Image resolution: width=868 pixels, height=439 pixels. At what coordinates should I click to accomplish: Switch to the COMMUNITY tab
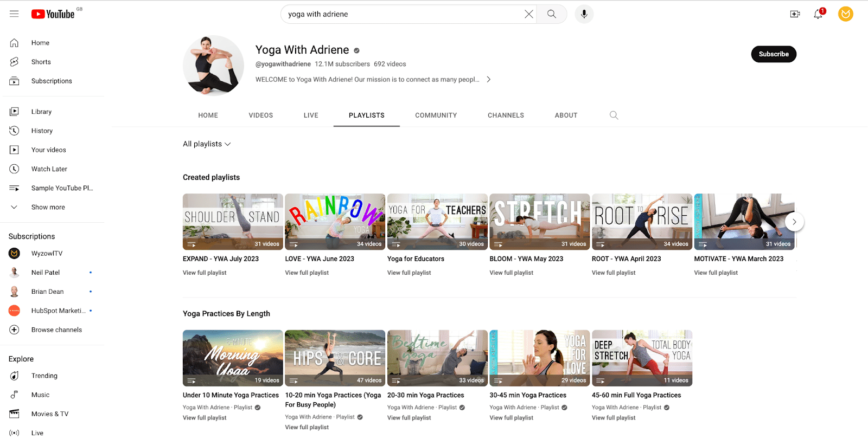pos(436,115)
